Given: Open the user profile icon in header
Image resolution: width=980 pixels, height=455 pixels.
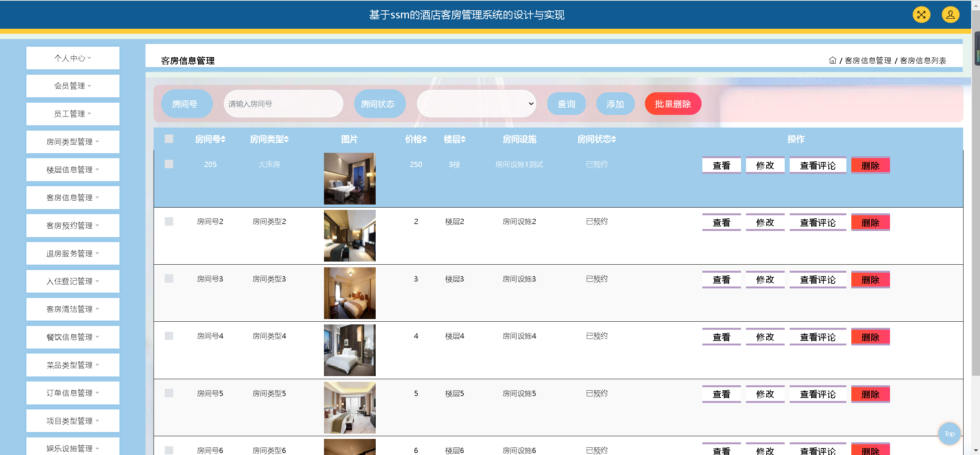Looking at the screenshot, I should coord(950,15).
